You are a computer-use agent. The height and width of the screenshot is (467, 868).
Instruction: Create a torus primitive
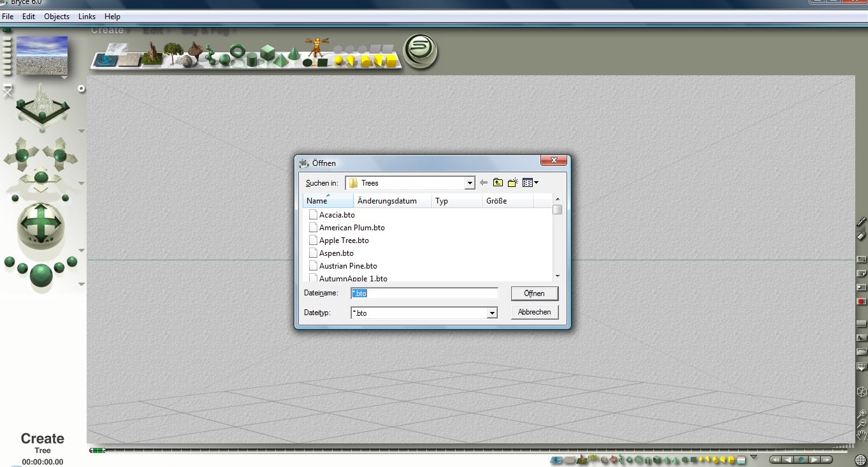coord(238,50)
